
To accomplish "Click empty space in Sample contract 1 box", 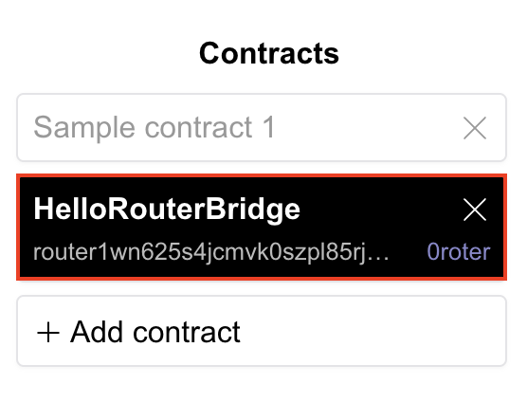I will [370, 128].
